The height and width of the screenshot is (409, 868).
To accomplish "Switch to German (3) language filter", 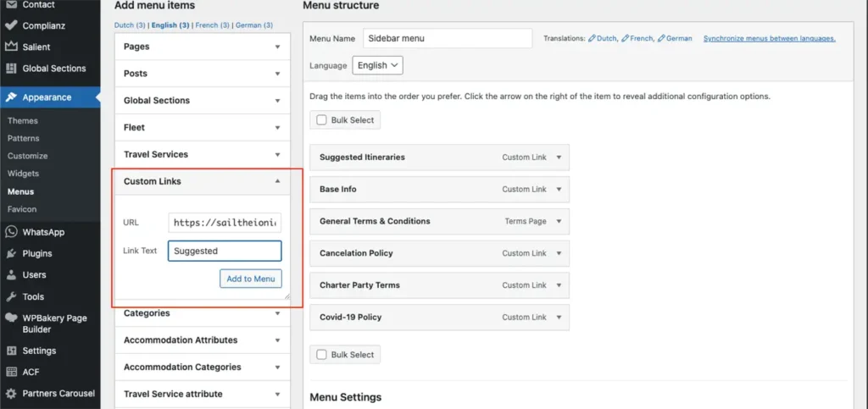I will pos(254,25).
